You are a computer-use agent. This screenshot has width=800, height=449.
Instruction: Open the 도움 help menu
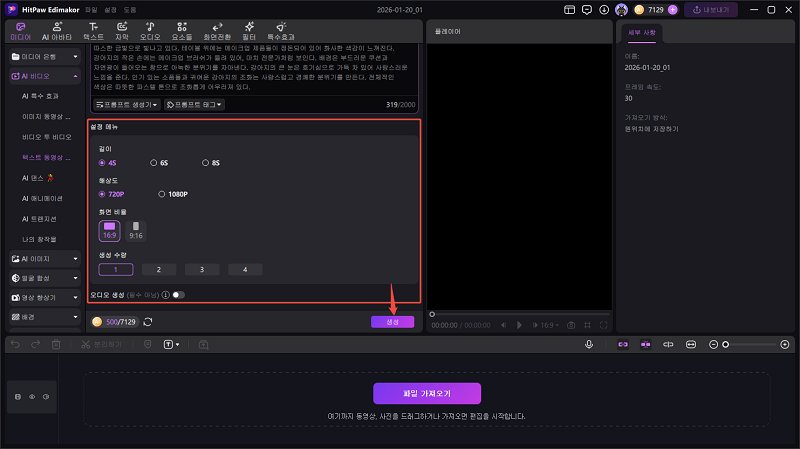click(x=130, y=10)
